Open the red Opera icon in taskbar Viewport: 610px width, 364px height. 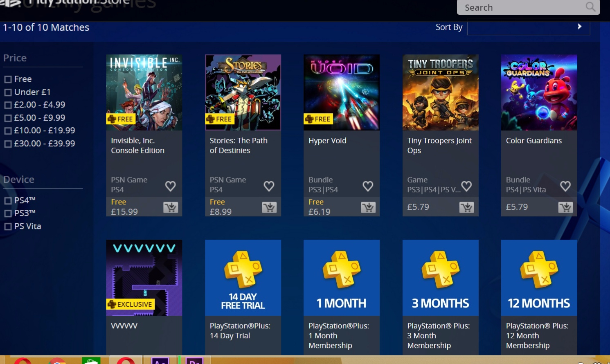(126, 360)
